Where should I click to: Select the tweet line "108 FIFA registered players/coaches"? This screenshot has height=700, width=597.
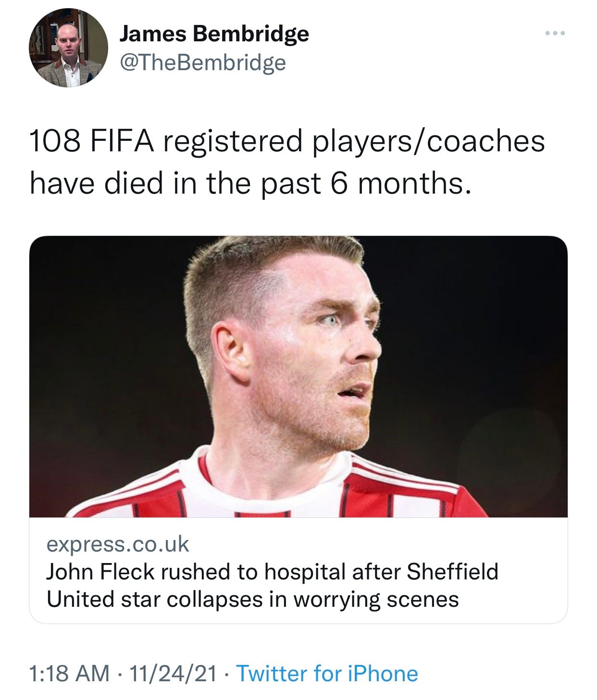(287, 141)
